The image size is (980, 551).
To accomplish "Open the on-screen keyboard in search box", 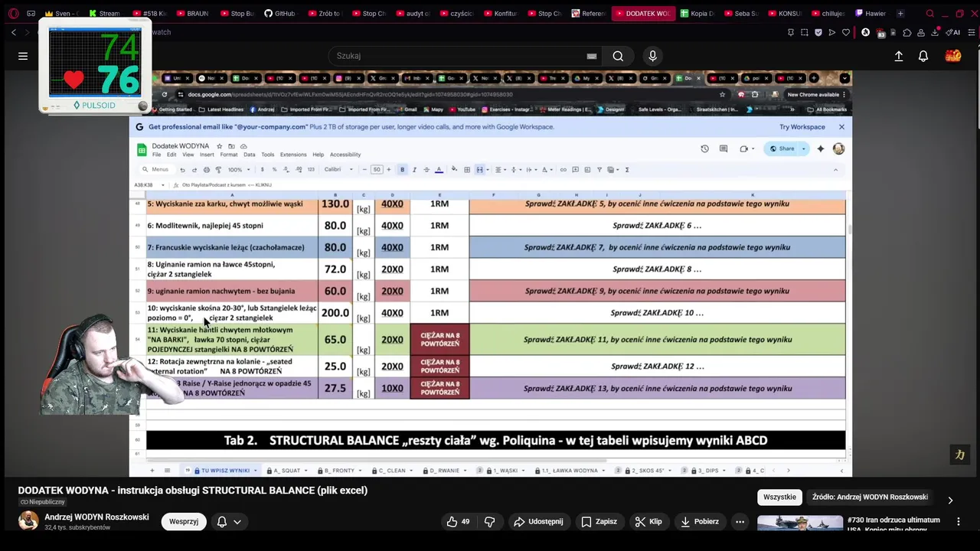I will [x=591, y=56].
